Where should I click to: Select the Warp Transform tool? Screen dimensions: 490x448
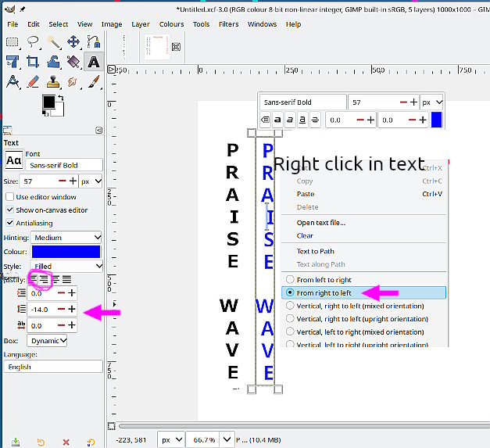coord(53,62)
